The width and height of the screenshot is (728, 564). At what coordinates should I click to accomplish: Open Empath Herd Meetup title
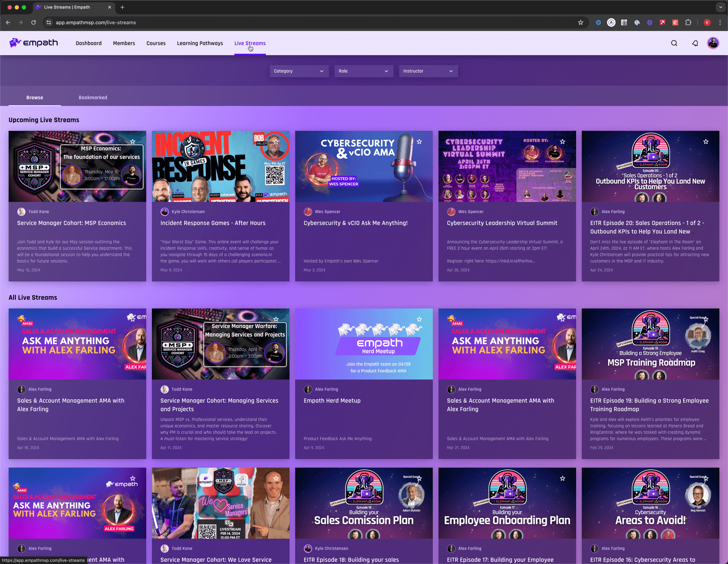[332, 400]
